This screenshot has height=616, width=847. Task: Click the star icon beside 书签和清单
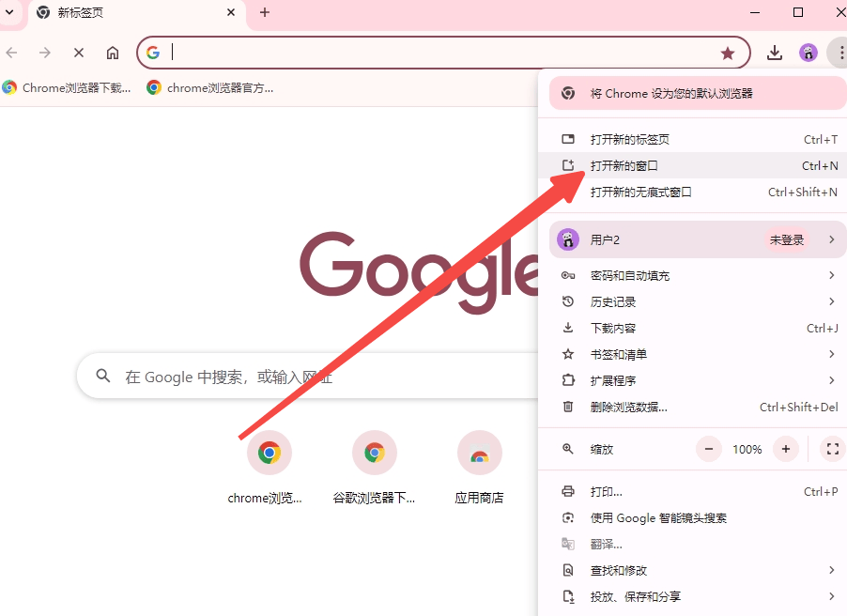[x=568, y=354]
